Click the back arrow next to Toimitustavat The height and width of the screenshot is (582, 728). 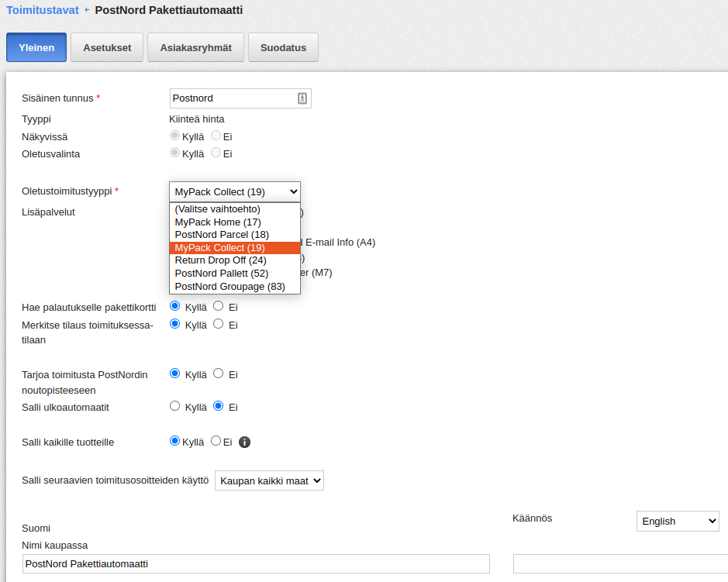point(87,10)
